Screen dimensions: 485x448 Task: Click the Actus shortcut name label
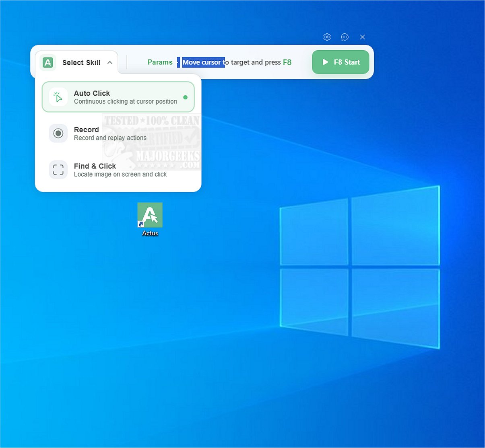click(x=150, y=233)
